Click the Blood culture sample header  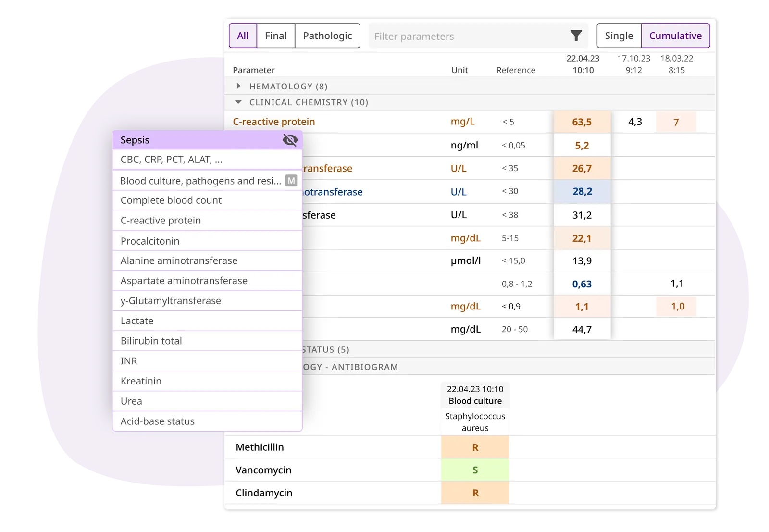[475, 395]
